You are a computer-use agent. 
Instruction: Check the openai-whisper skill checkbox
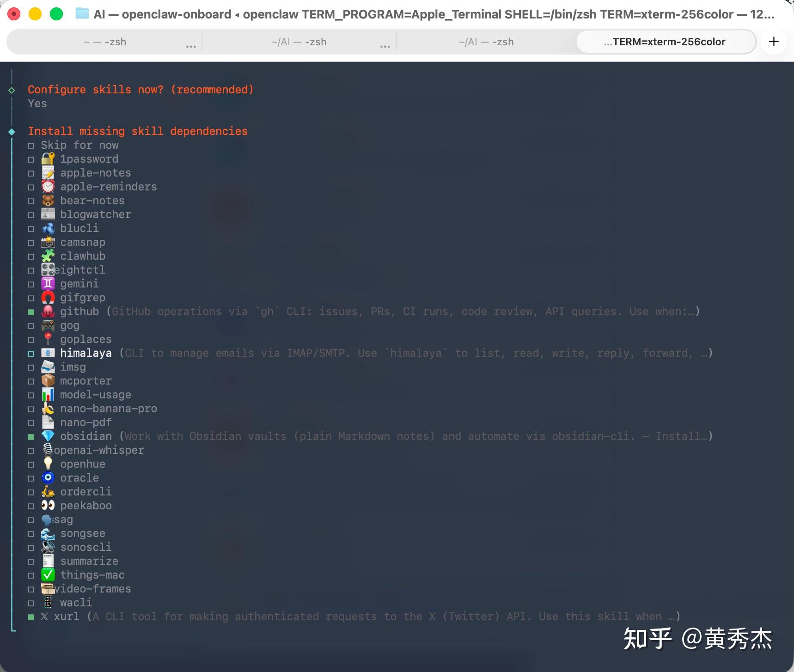[x=31, y=451]
